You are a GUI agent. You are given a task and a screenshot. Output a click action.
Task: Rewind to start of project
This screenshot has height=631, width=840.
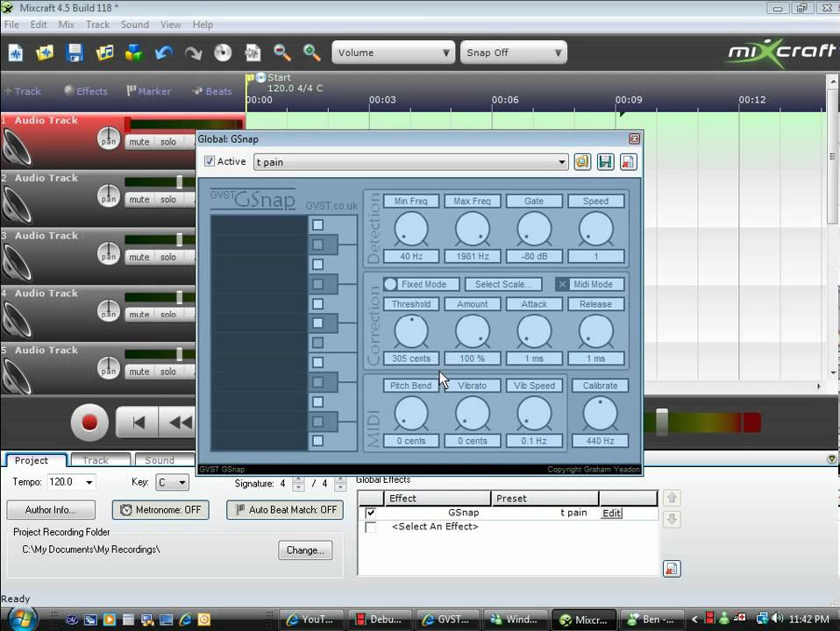pos(138,422)
